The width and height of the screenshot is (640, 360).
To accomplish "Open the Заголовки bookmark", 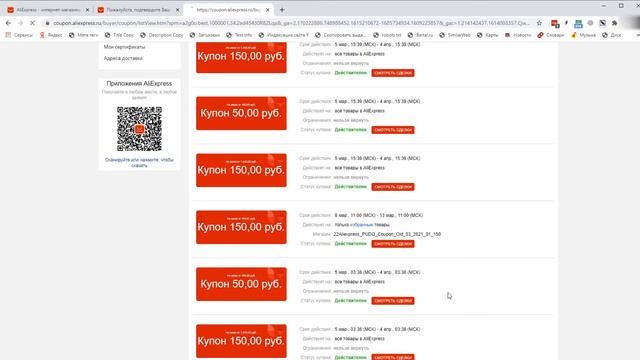I will 205,35.
